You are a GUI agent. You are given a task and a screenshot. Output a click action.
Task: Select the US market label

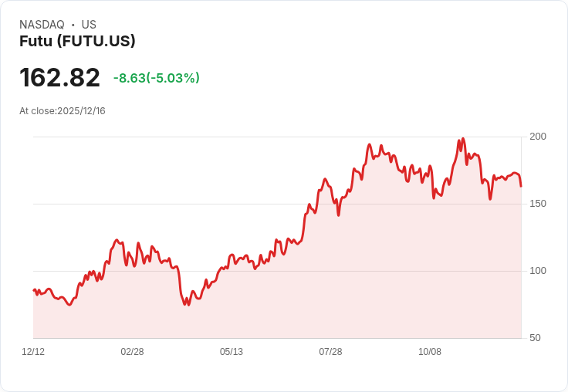pyautogui.click(x=89, y=25)
